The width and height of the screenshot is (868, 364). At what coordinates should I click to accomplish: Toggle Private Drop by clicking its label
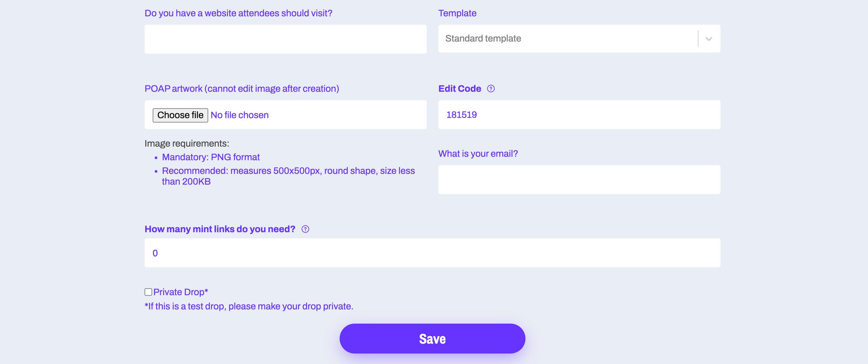(180, 292)
